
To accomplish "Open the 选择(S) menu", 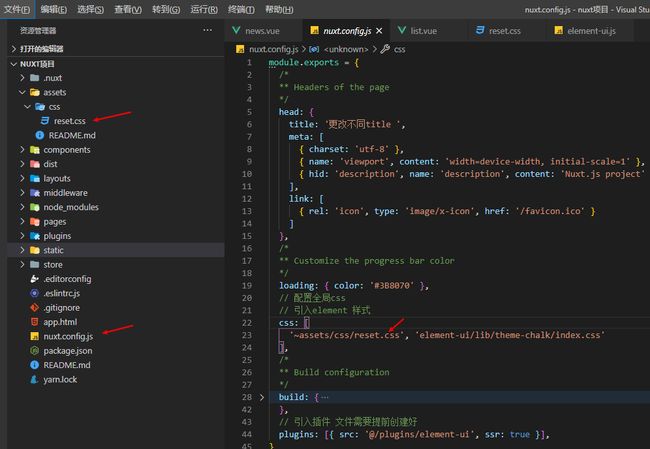I will (x=90, y=9).
